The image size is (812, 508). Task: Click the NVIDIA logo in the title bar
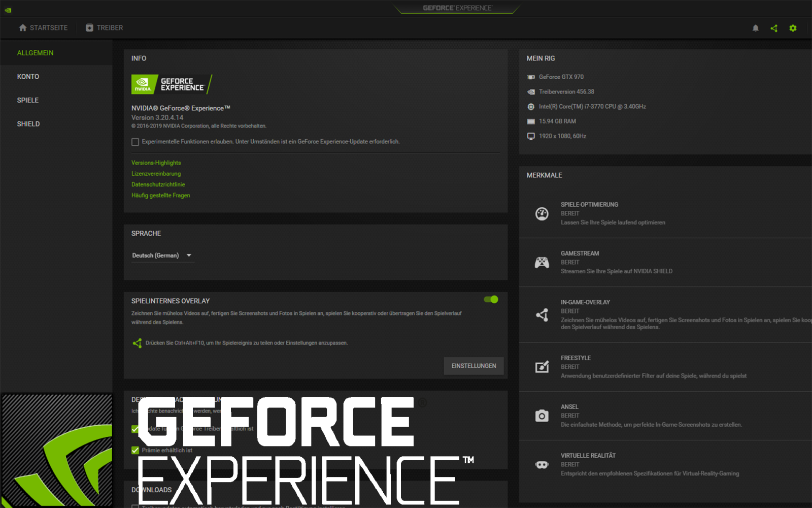(x=8, y=10)
